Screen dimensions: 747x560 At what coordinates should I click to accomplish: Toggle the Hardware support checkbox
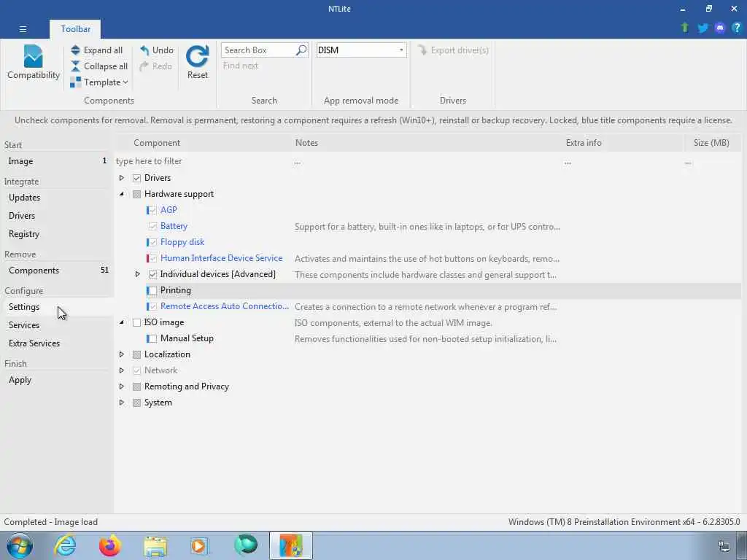click(x=136, y=194)
